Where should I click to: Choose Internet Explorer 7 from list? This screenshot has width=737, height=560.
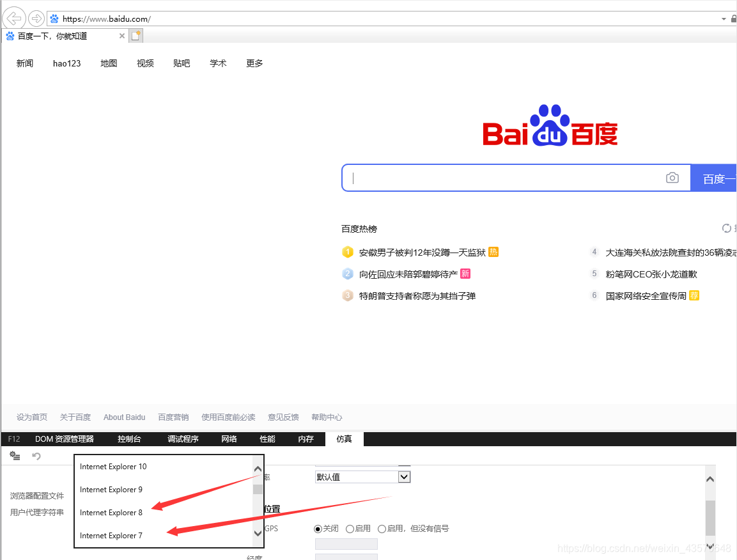164,536
